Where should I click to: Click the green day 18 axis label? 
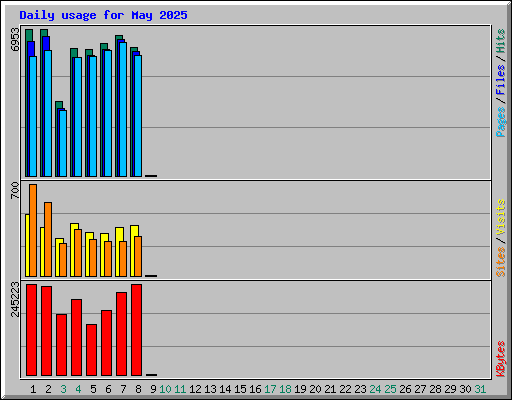(285, 389)
